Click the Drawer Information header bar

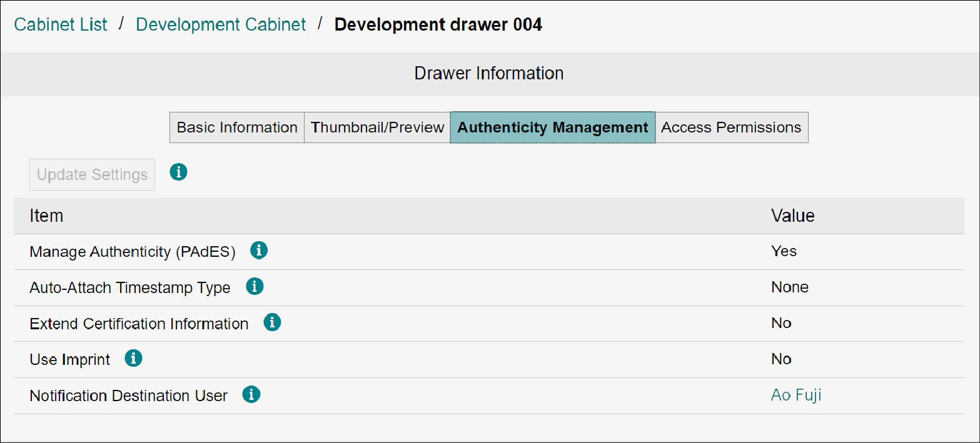tap(489, 73)
